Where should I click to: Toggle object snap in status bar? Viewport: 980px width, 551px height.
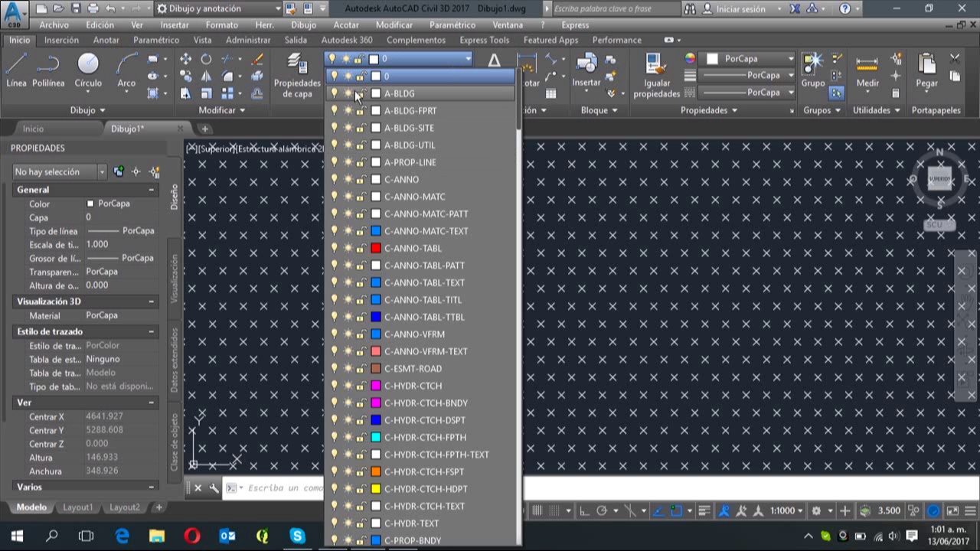coord(678,511)
